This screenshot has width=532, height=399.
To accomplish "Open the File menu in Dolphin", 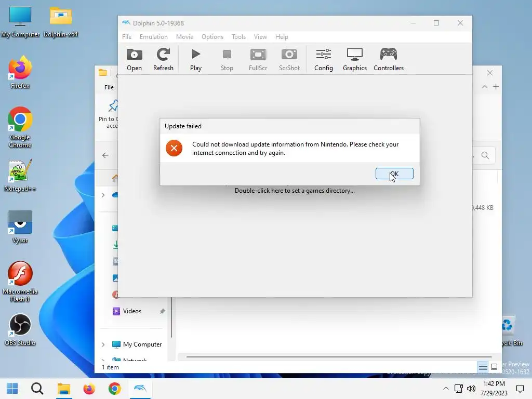I will click(x=127, y=37).
